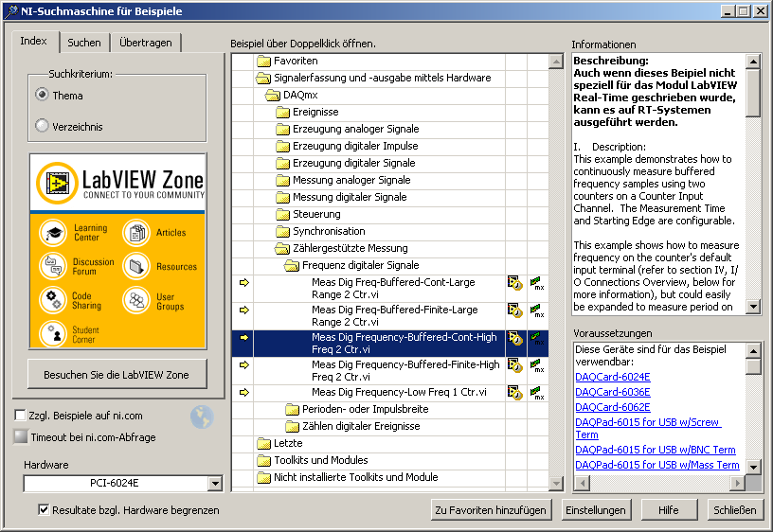Click right arrow of Voraussetzungen horizontal scrollbar
Screen dimensions: 773x532
click(738, 483)
